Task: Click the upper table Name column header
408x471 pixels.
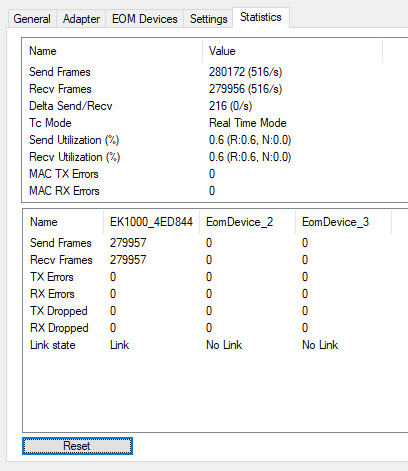Action: coord(112,51)
